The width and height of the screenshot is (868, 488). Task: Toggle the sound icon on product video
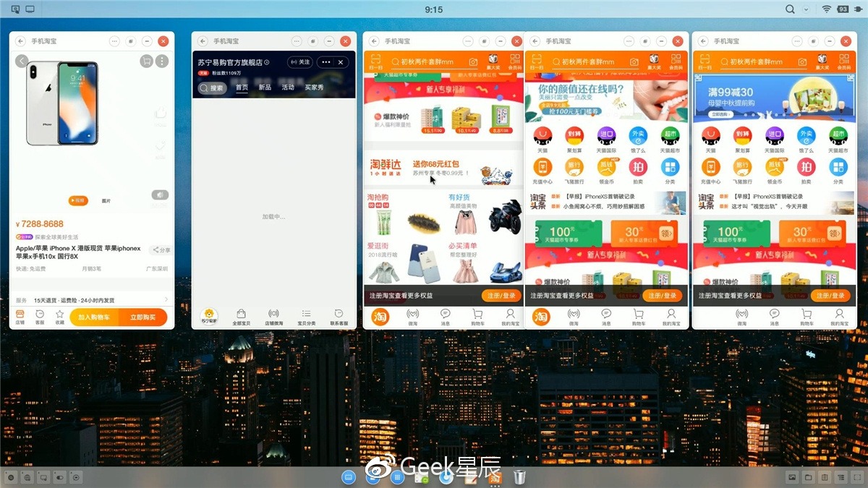(x=160, y=195)
